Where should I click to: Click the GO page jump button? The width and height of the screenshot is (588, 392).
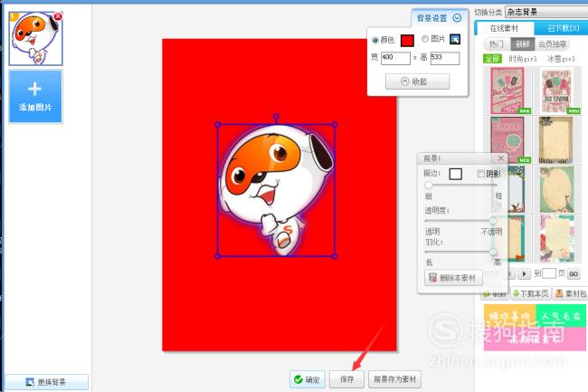[x=574, y=273]
